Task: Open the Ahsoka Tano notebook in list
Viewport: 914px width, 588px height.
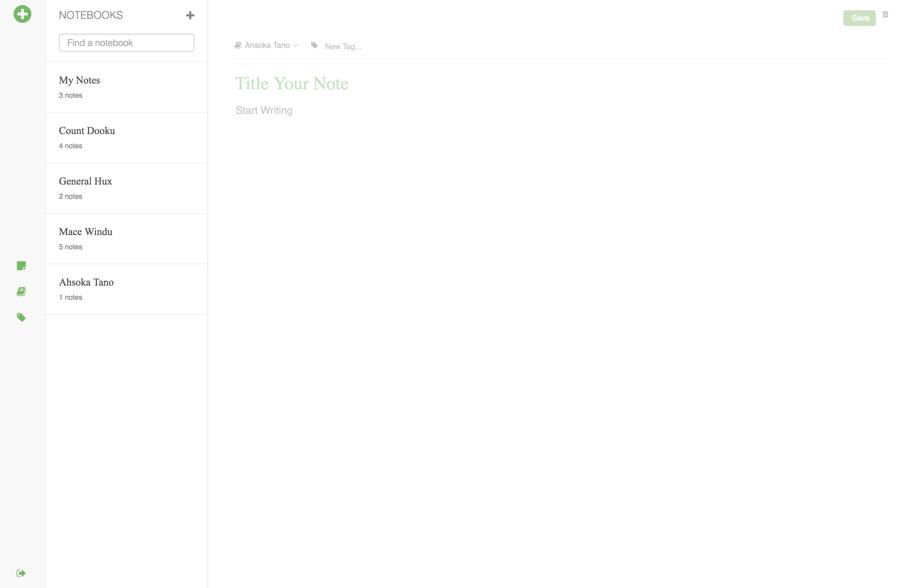Action: click(126, 289)
